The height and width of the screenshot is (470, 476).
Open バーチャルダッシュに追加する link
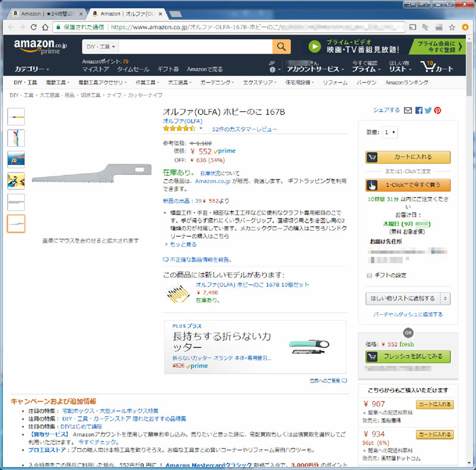click(408, 314)
